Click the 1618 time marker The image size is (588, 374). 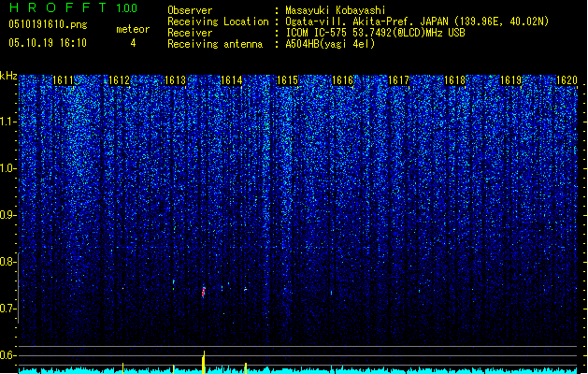pos(455,80)
